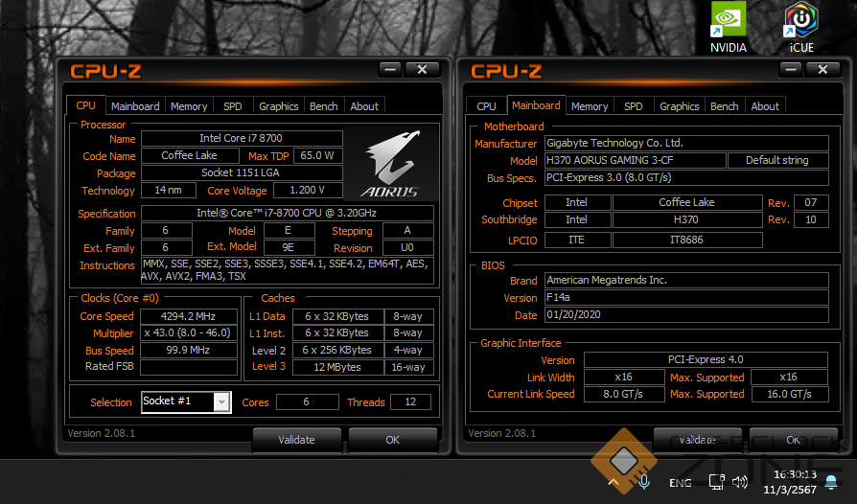
Task: Click the Bus Speed value 99.9 MHz
Action: (x=189, y=350)
